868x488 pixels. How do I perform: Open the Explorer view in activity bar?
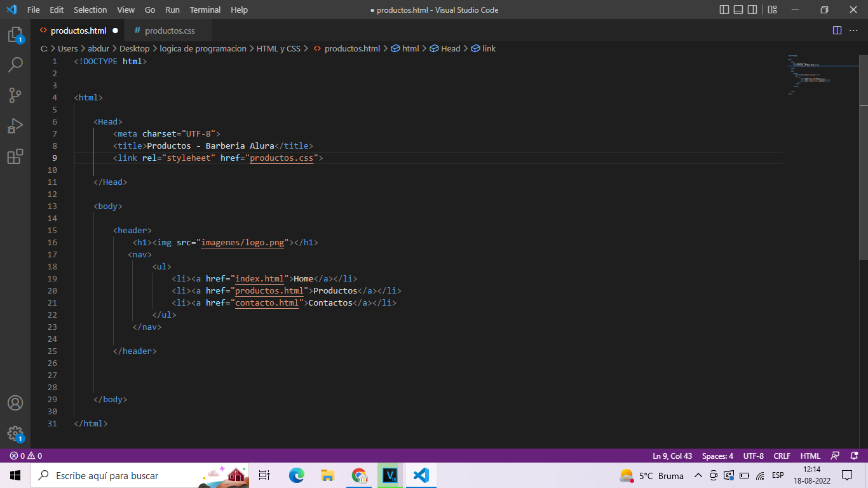coord(15,35)
